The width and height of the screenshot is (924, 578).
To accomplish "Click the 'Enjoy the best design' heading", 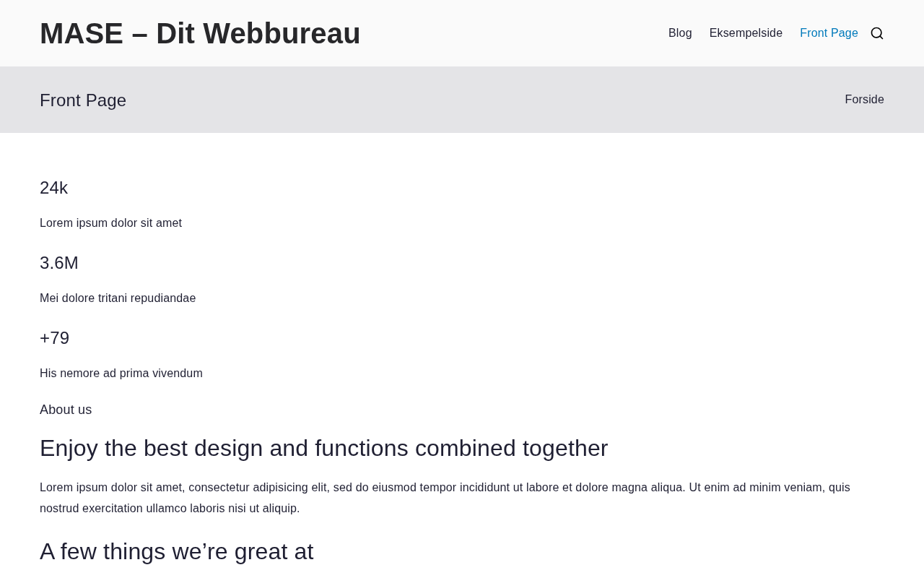I will (323, 448).
